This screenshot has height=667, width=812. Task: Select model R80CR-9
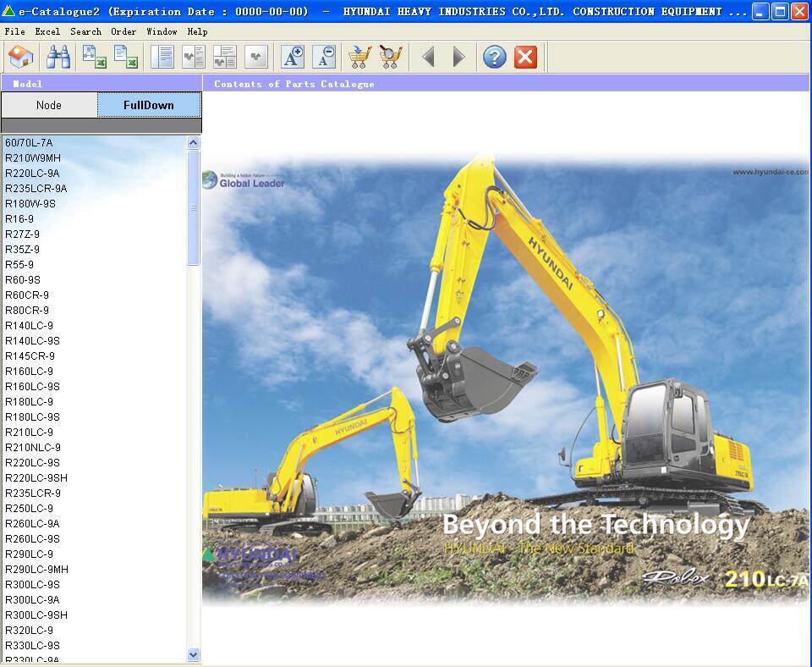tap(27, 311)
